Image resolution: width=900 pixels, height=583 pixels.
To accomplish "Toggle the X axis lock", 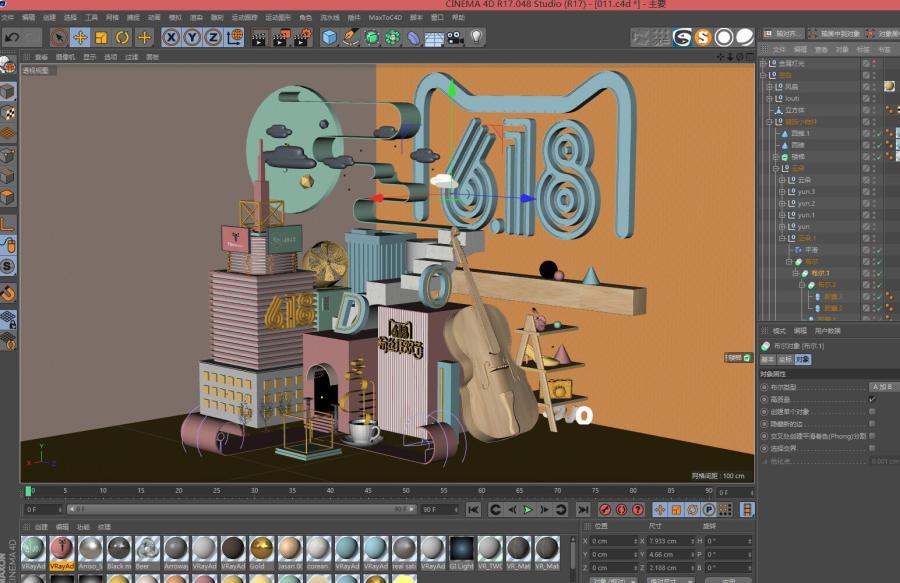I will [x=170, y=38].
